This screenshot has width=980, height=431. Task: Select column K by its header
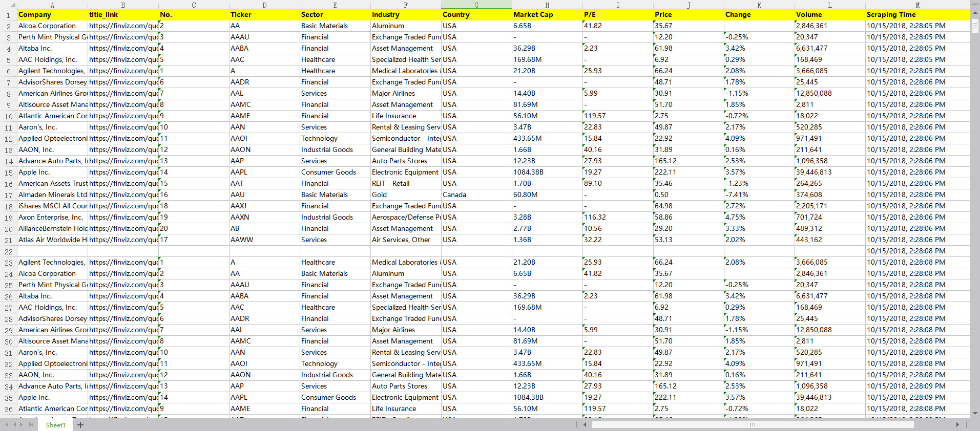[x=759, y=5]
